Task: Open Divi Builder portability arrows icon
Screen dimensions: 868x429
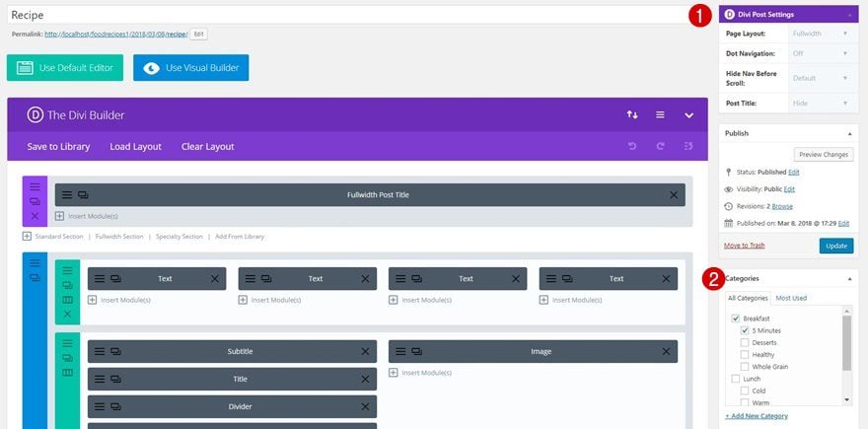Action: tap(632, 114)
